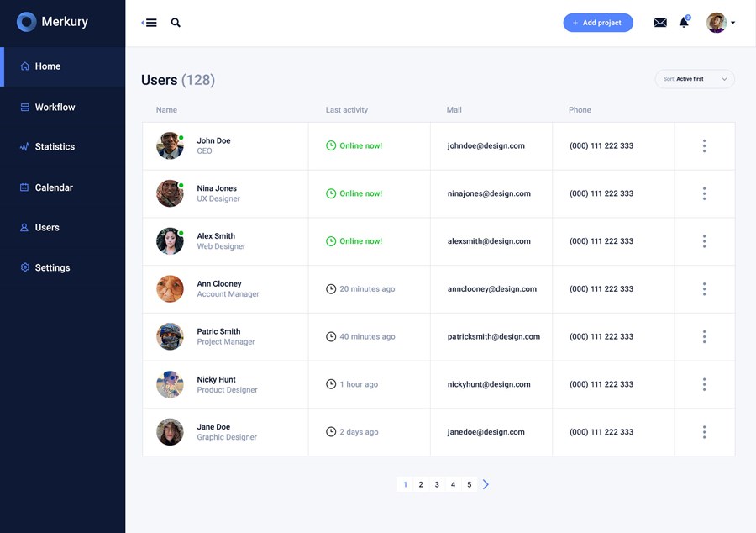Select Calendar from the sidebar
The width and height of the screenshot is (756, 533).
point(54,187)
